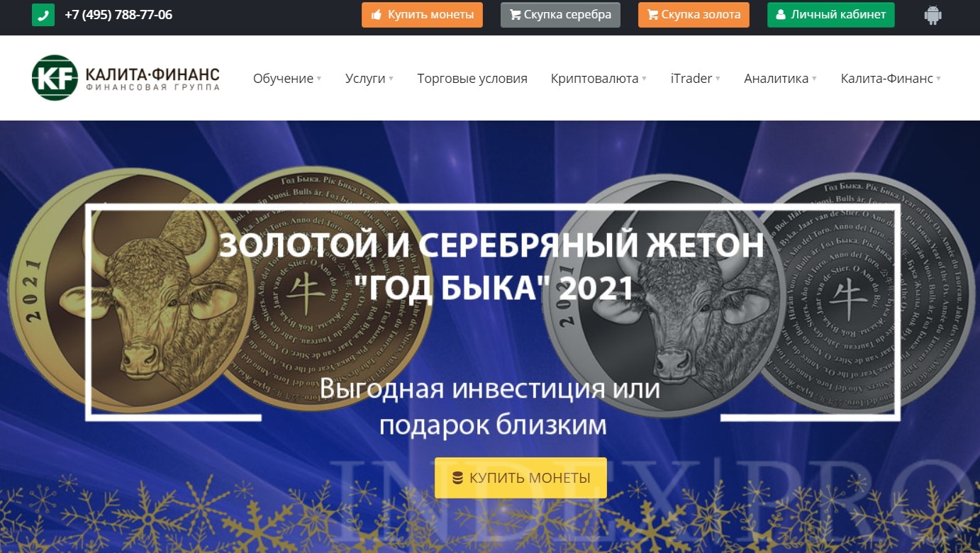Open the Криптовалюта dropdown arrow
The image size is (980, 553).
[x=644, y=79]
